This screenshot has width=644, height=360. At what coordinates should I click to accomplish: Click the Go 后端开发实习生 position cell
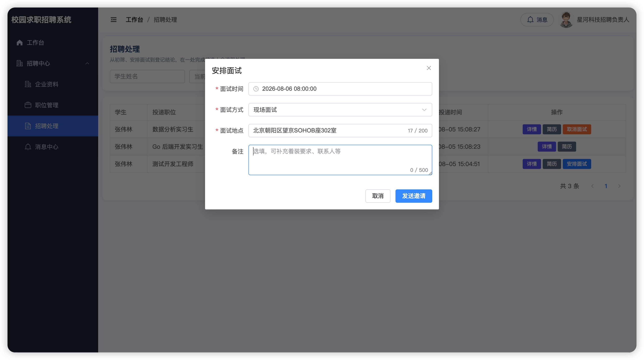point(177,147)
